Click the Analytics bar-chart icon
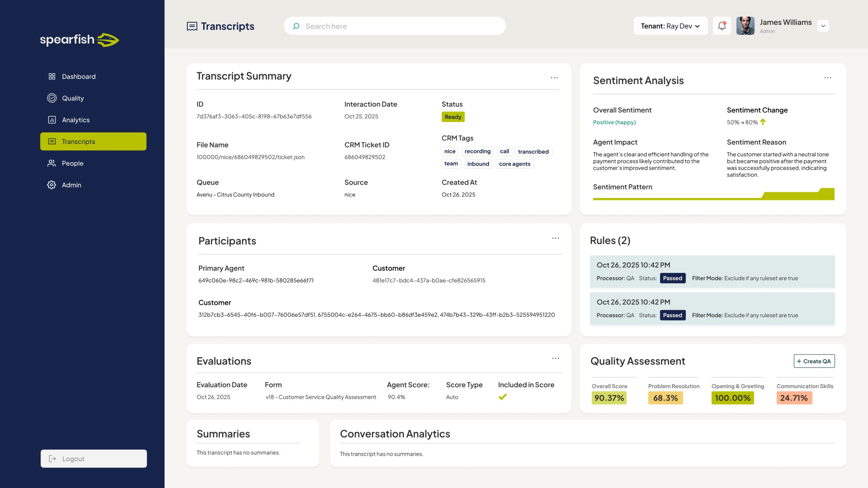The image size is (868, 488). tap(52, 120)
